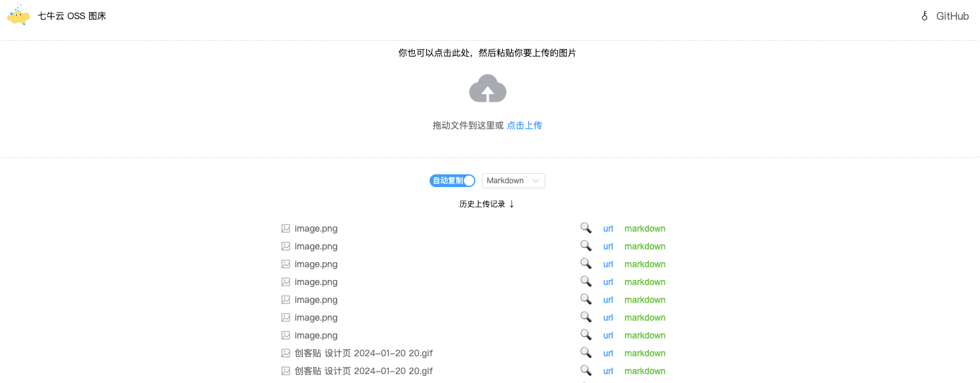Click the GitHub icon in top right
Screen dimensions: 980x383
point(925,17)
